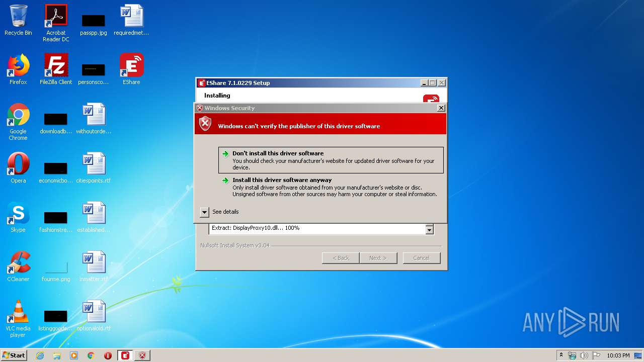
Task: Open Action Center flag icon
Action: tap(596, 355)
